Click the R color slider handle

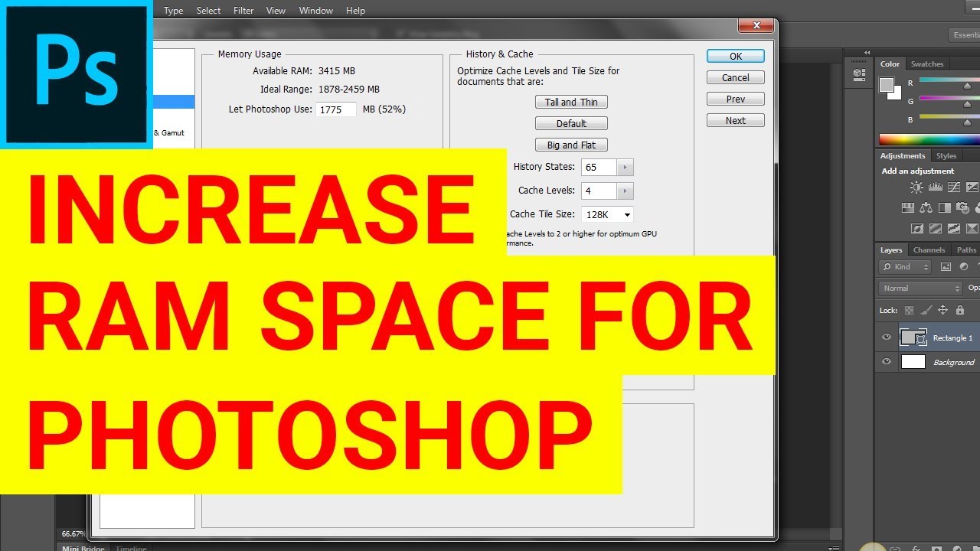click(968, 86)
